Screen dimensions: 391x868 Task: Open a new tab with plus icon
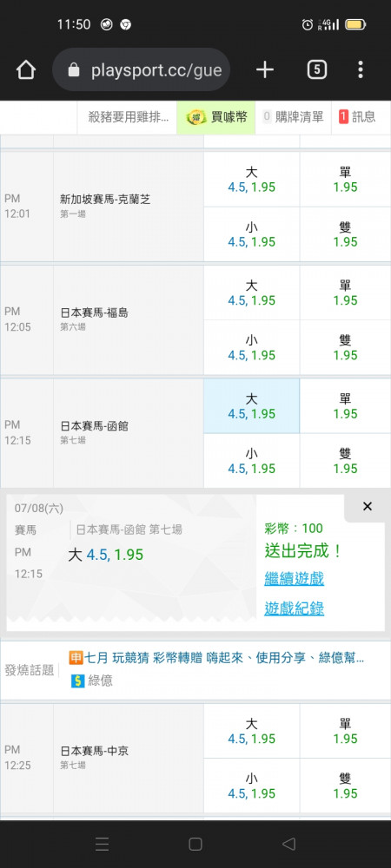(x=265, y=69)
